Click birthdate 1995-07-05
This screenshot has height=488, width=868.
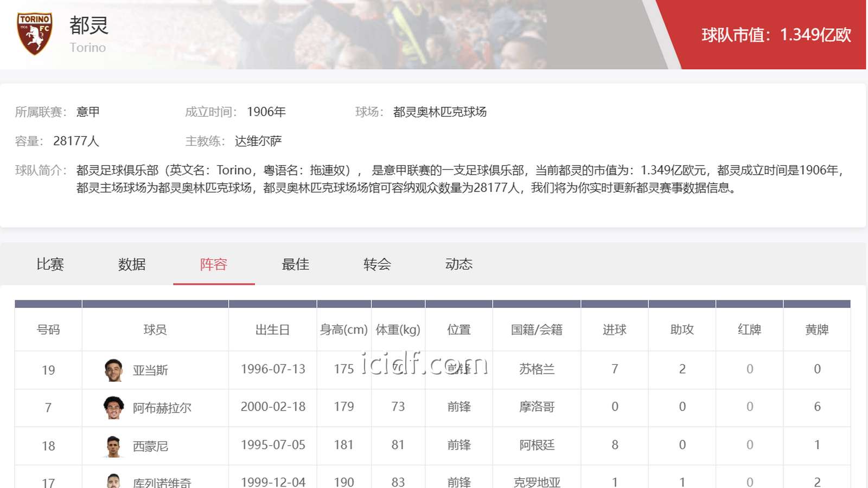[x=273, y=445]
